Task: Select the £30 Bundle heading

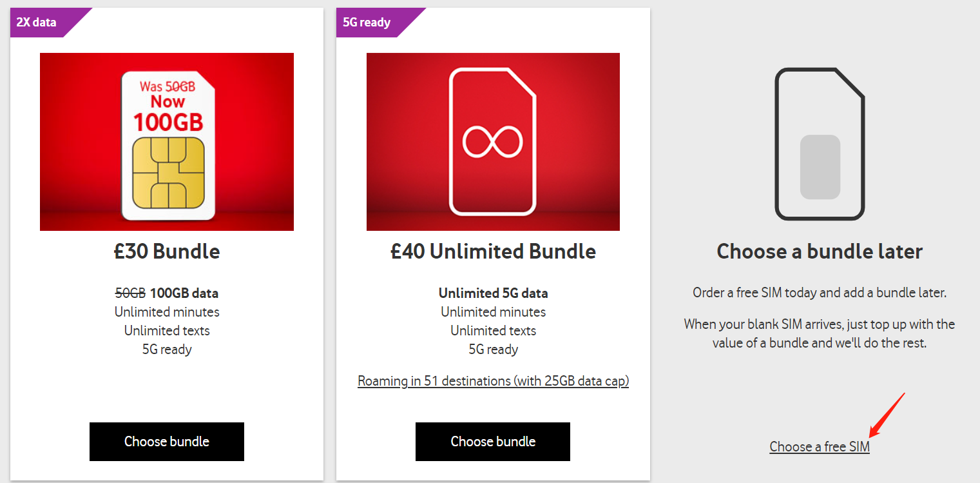Action: (x=167, y=251)
